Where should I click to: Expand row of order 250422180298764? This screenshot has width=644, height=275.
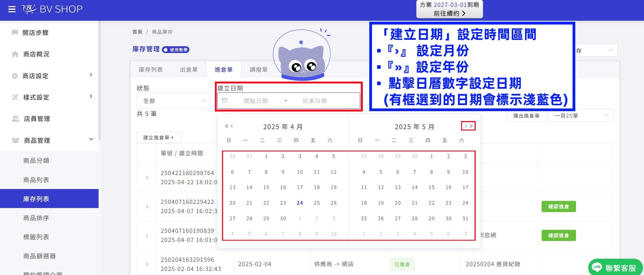point(147,178)
